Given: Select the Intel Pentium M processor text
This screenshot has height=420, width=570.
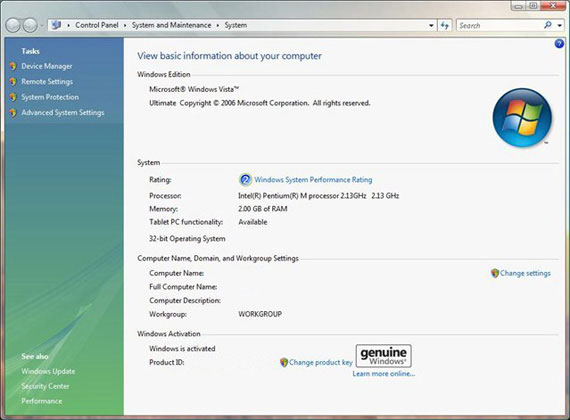Looking at the screenshot, I should (x=318, y=196).
